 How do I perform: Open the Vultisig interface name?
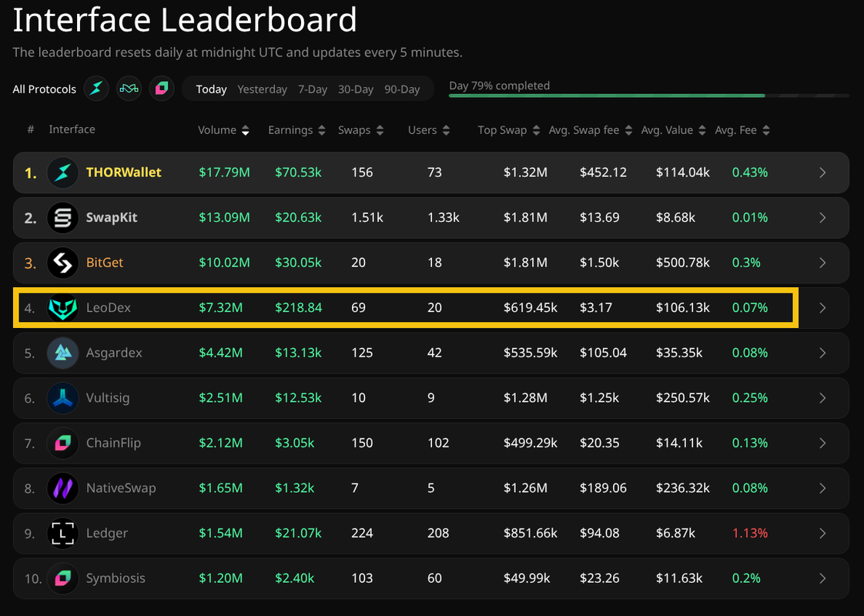(x=108, y=398)
